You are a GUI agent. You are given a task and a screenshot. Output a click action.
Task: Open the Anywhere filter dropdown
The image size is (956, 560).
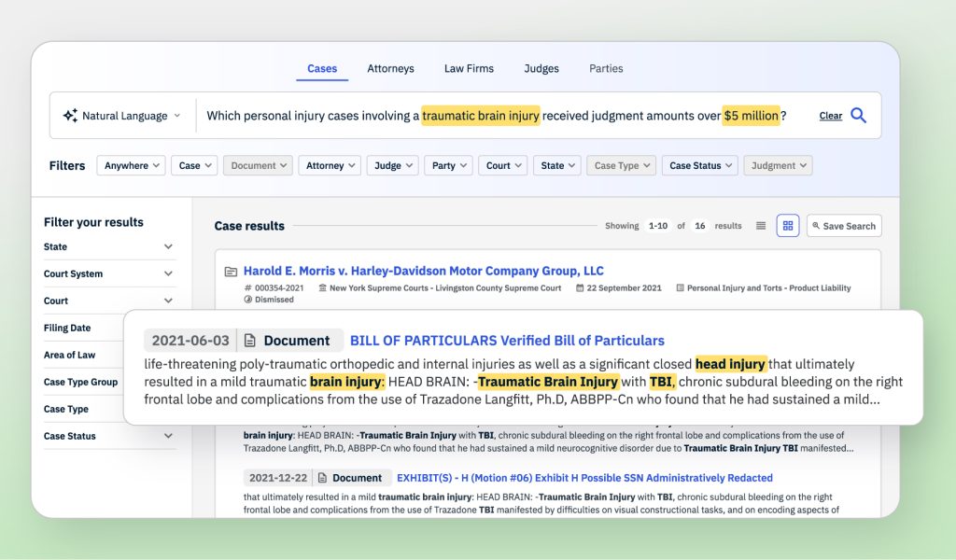(x=134, y=165)
